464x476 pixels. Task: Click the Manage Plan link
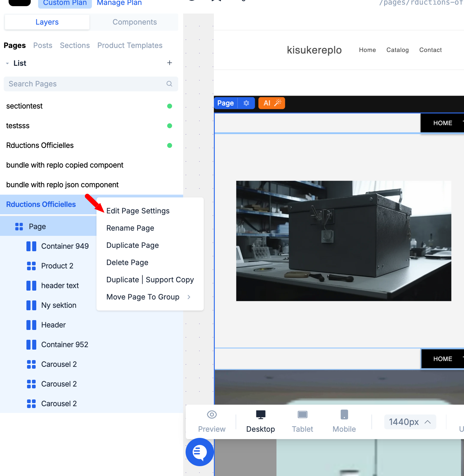(119, 3)
